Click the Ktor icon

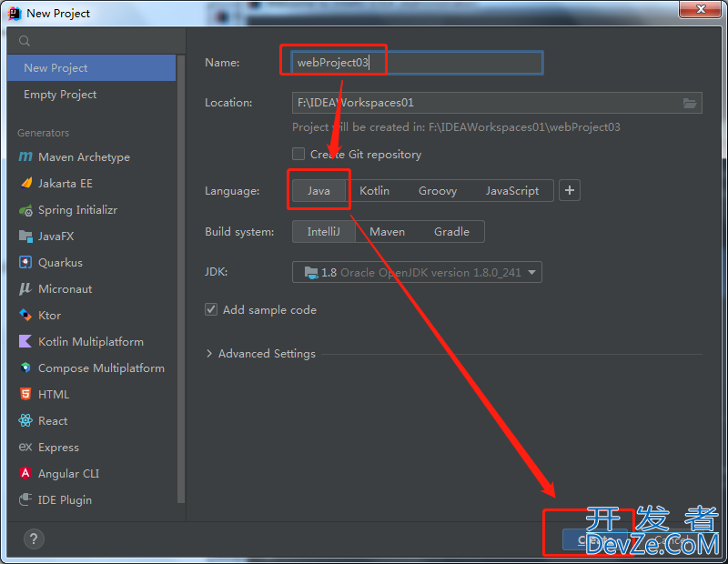pos(25,315)
